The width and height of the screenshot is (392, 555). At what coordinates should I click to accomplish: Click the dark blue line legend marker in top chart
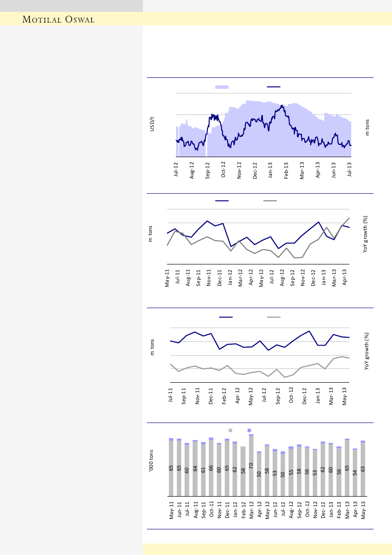[x=273, y=87]
